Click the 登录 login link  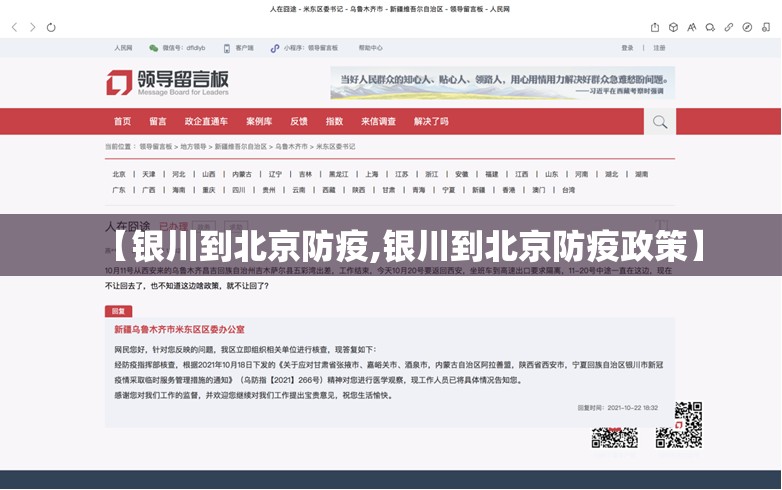pos(627,47)
